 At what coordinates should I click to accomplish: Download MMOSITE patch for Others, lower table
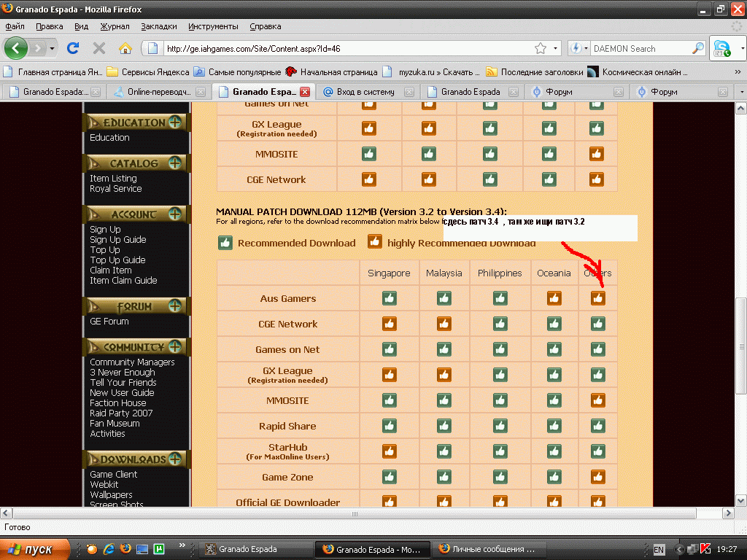pyautogui.click(x=598, y=400)
